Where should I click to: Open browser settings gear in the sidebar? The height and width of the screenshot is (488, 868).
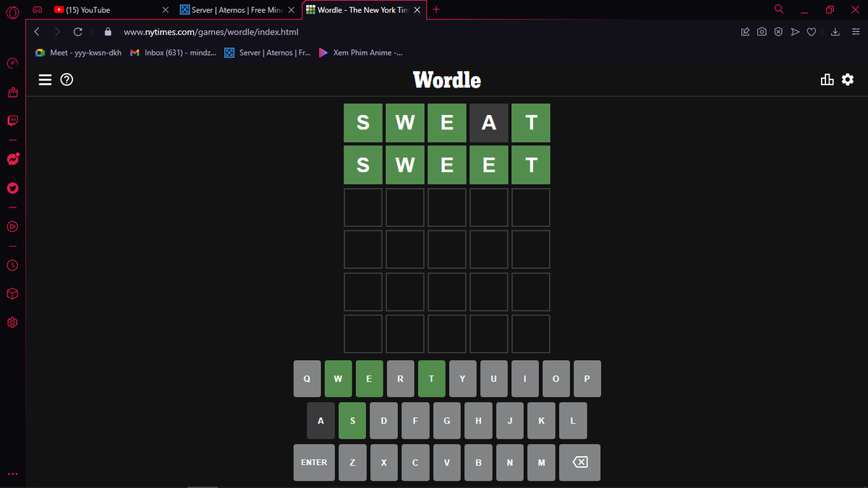tap(12, 322)
